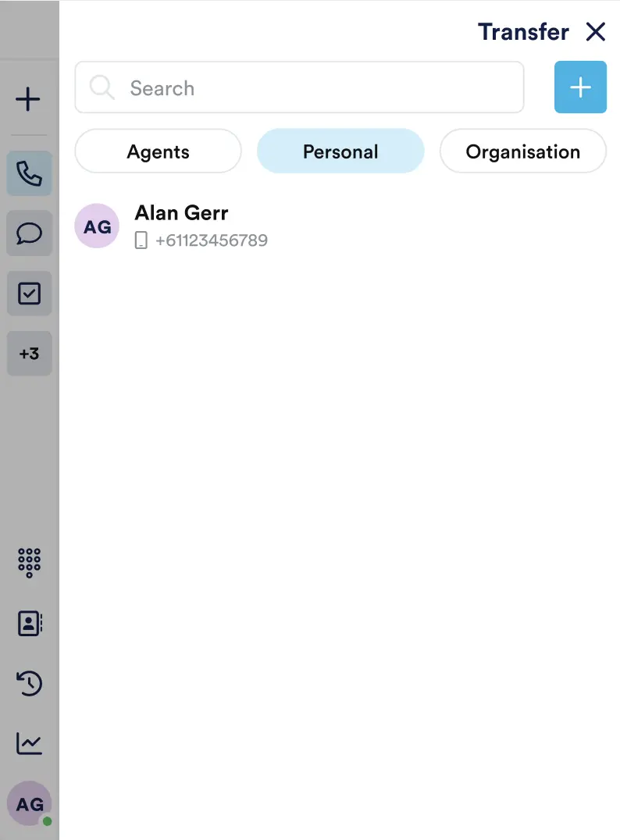Click your AG profile avatar at bottom
Screen dimensions: 620x840
pos(29,803)
